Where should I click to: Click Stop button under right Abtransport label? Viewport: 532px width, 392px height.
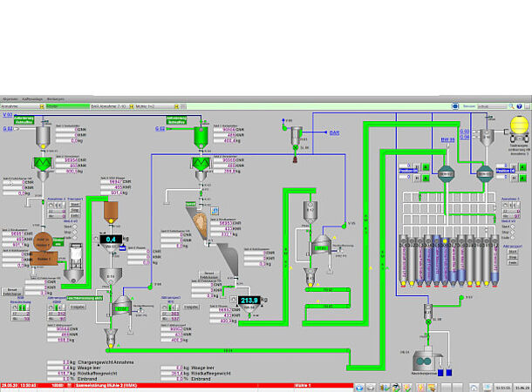(x=513, y=257)
